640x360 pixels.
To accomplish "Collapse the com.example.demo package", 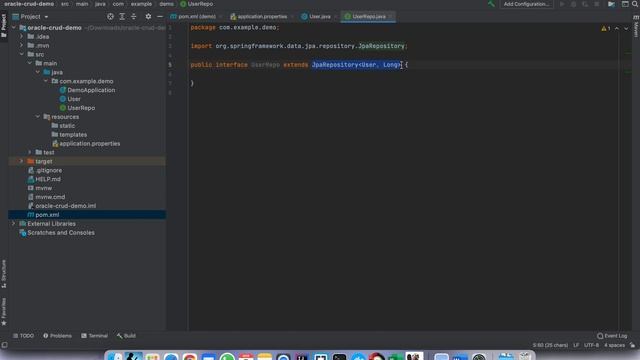I will pos(46,81).
